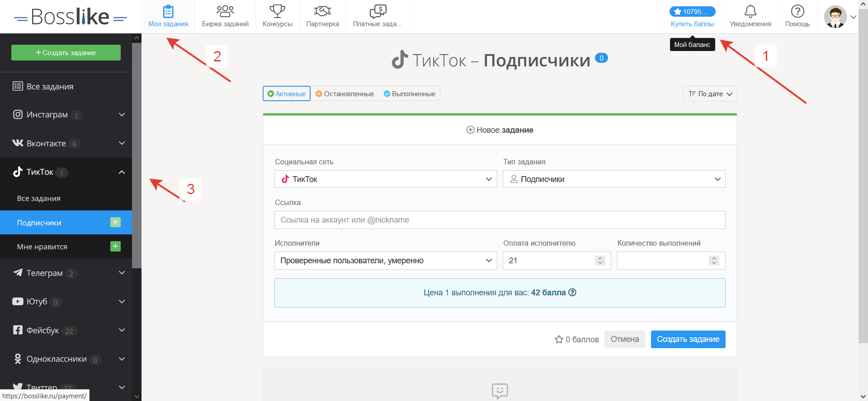Show the Выполненные tasks filter
The image size is (868, 401).
(x=410, y=94)
